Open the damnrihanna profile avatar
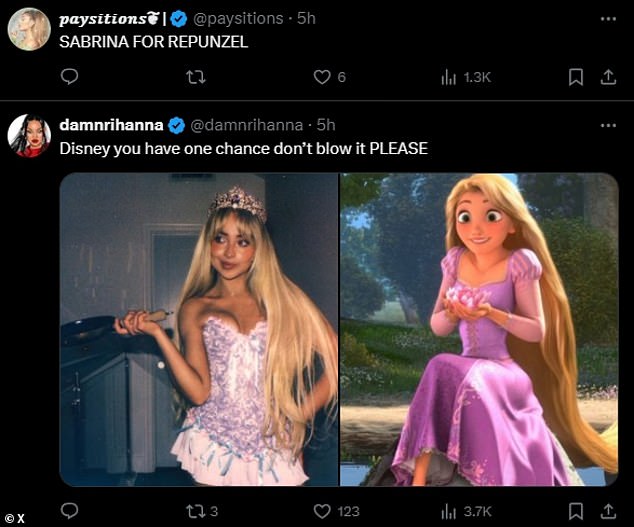 29,135
